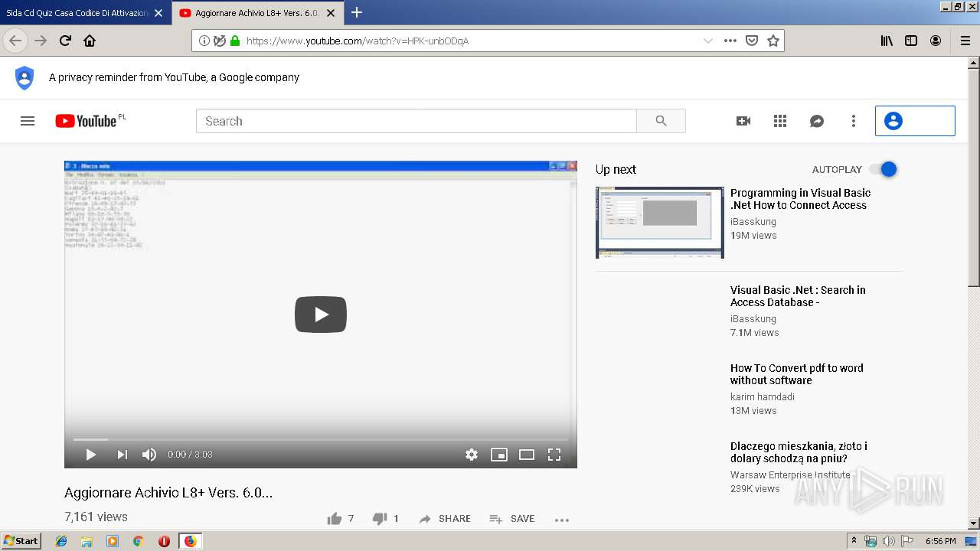Click the YouTube search magnifier button
This screenshot has height=551, width=980.
pos(661,121)
